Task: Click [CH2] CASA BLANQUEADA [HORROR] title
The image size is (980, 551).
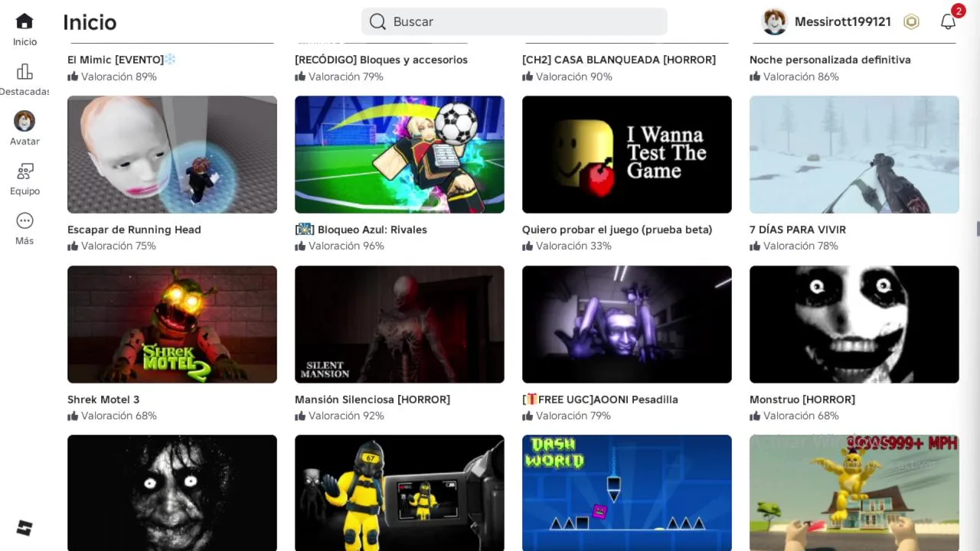Action: point(619,60)
